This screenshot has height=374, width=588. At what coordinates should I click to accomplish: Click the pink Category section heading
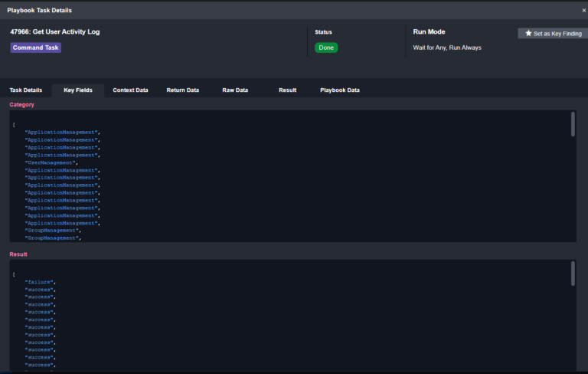pos(21,104)
